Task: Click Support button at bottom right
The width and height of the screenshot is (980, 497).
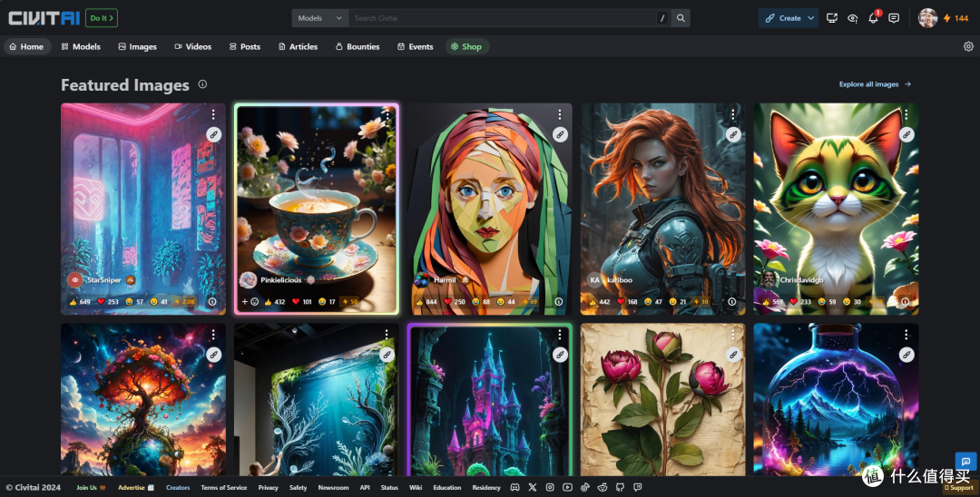Action: coord(959,488)
